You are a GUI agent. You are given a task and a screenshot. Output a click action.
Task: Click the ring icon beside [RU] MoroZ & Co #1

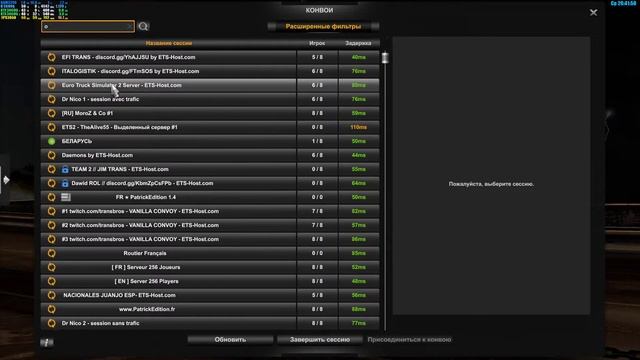click(x=51, y=113)
